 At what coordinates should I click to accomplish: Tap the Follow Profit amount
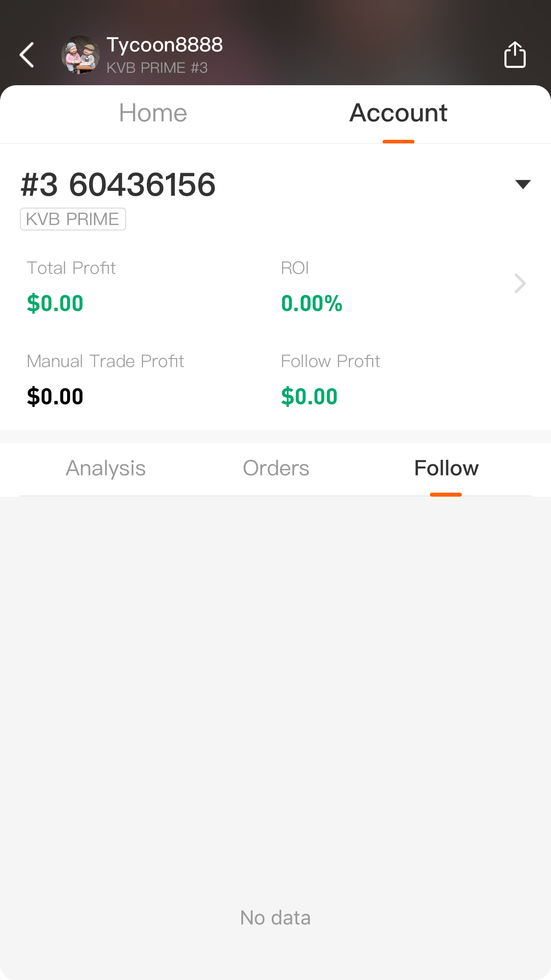click(x=309, y=396)
